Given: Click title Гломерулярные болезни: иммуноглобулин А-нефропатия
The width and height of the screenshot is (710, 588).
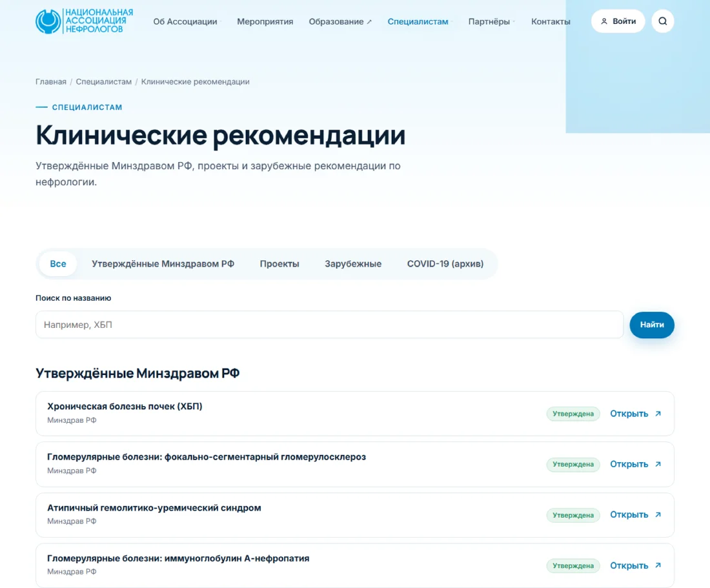Looking at the screenshot, I should coord(178,558).
